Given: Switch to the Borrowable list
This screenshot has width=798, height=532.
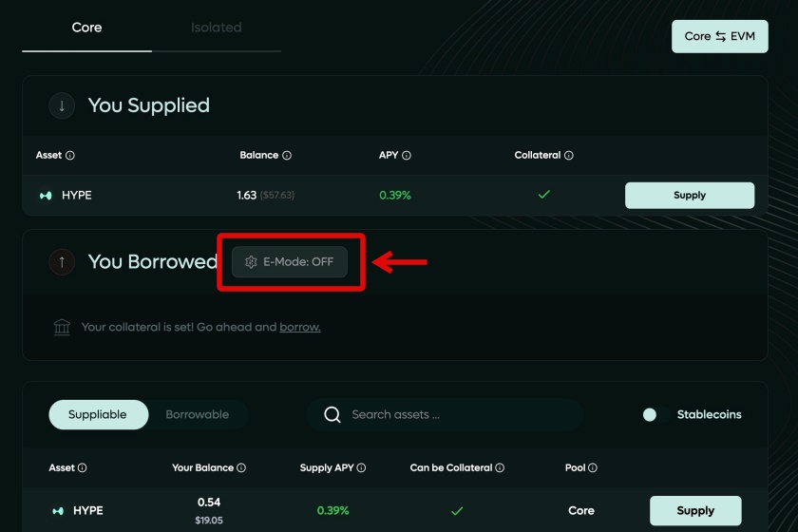Looking at the screenshot, I should click(198, 414).
